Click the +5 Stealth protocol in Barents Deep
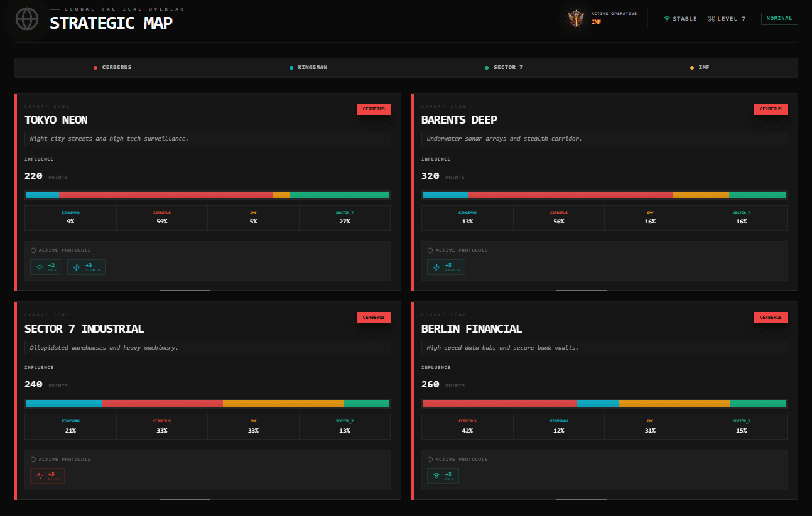 pyautogui.click(x=446, y=267)
